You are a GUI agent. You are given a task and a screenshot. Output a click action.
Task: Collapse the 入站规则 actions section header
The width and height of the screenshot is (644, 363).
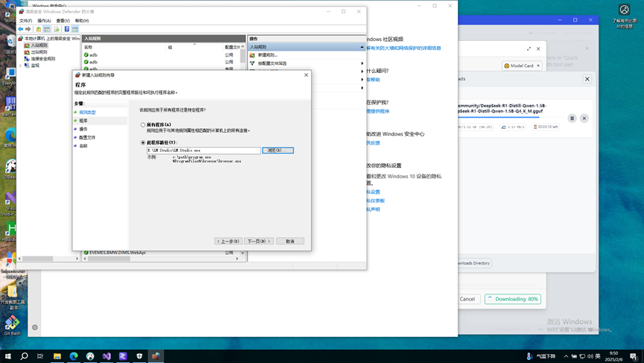(x=362, y=47)
